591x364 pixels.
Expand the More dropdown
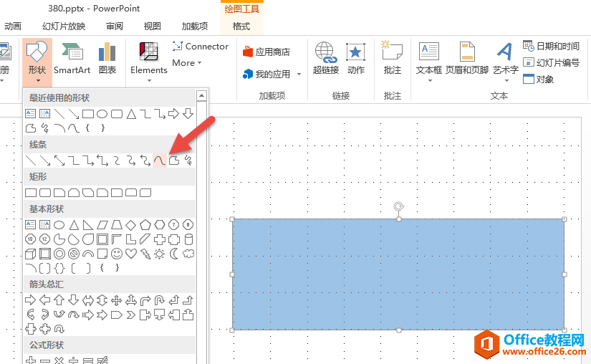pyautogui.click(x=186, y=63)
